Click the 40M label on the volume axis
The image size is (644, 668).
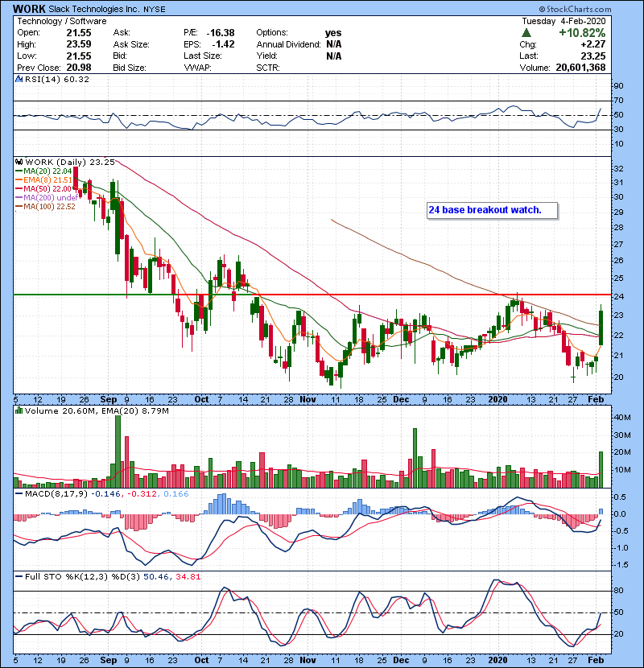click(x=622, y=418)
